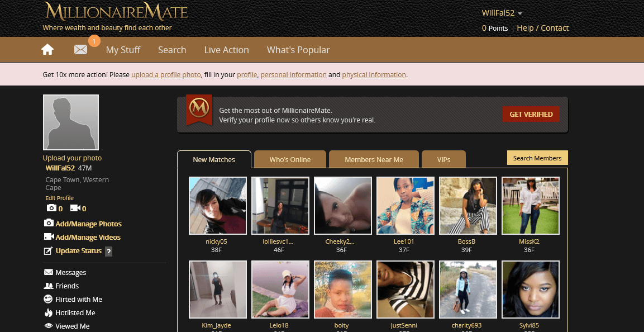Open the Messages sidebar link
Viewport: 644px width, 332px height.
(70, 272)
